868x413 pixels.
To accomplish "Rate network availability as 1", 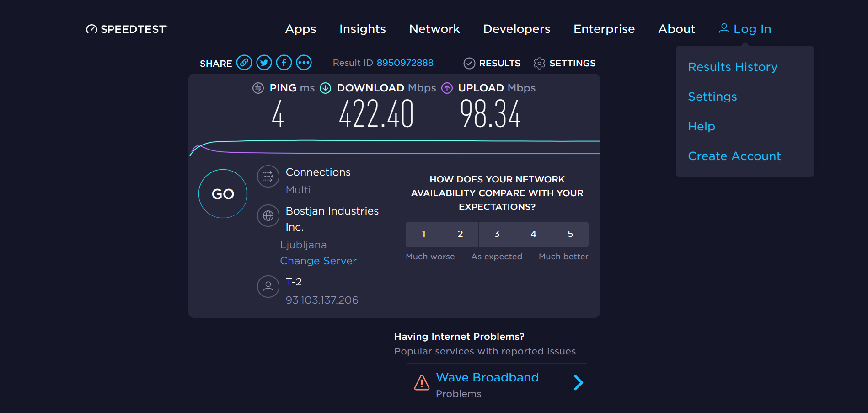I will point(423,234).
